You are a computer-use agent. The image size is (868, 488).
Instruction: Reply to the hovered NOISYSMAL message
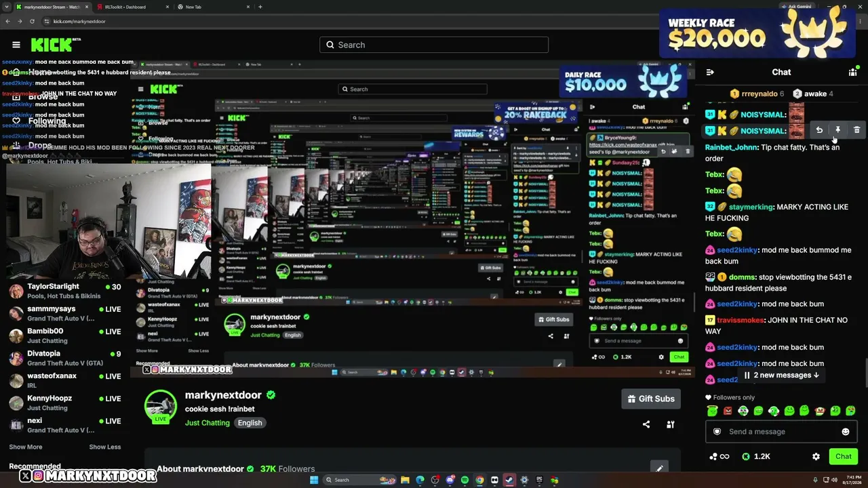(x=819, y=130)
